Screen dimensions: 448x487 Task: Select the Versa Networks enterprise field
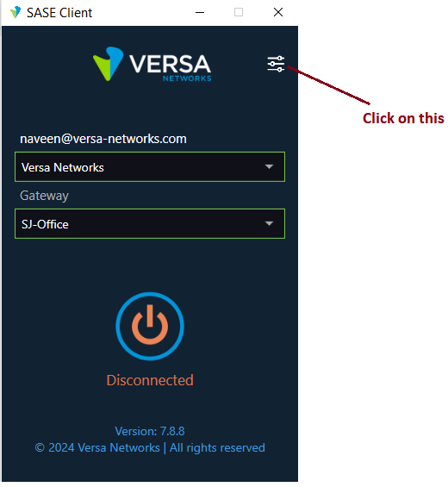pyautogui.click(x=150, y=166)
